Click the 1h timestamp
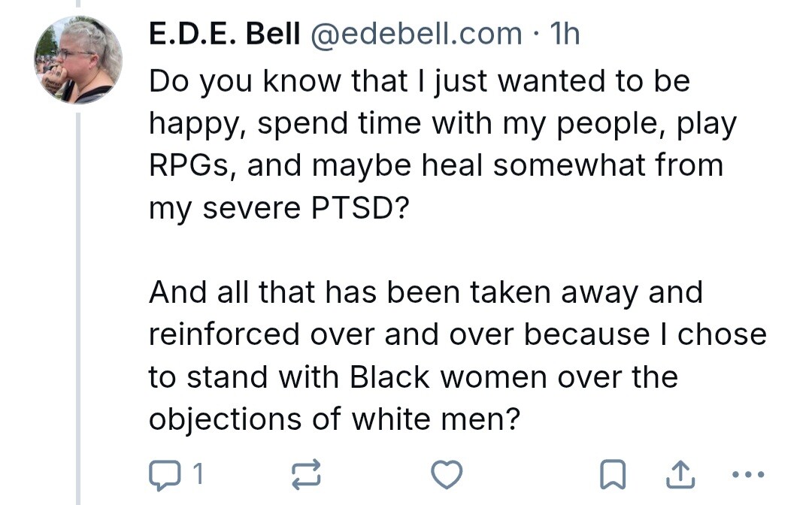Image resolution: width=812 pixels, height=505 pixels. (x=564, y=34)
